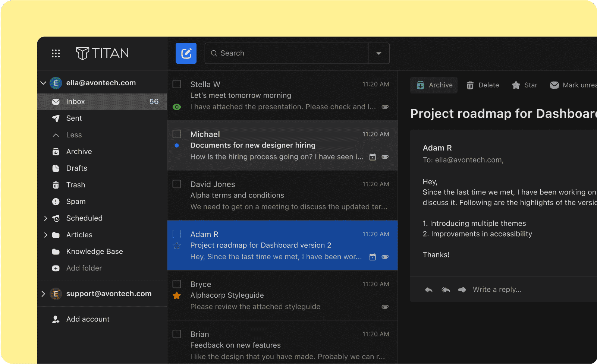Click the blue compose new email button
Viewport: 597px width, 364px height.
tap(186, 53)
